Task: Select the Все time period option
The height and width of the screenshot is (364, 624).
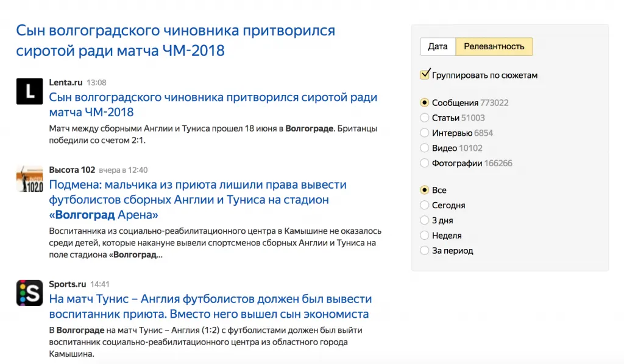Action: click(x=425, y=190)
